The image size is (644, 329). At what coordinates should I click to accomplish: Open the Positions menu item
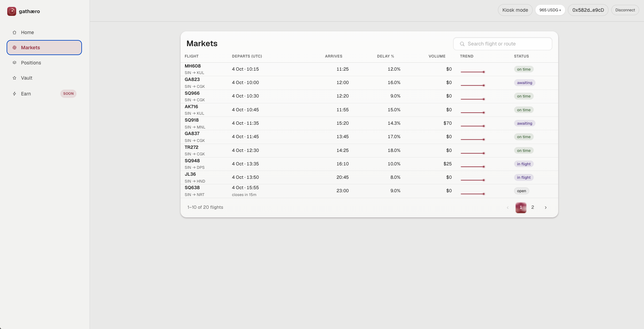[x=44, y=63]
